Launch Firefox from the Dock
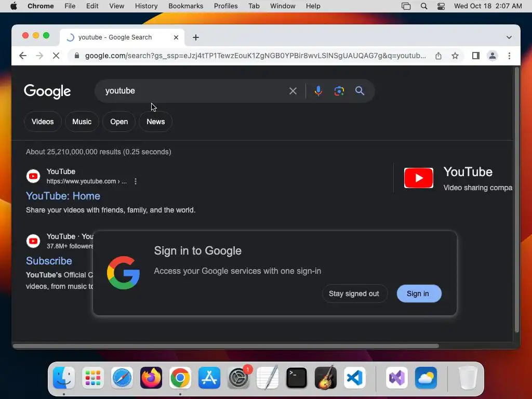532x399 pixels. pos(151,378)
